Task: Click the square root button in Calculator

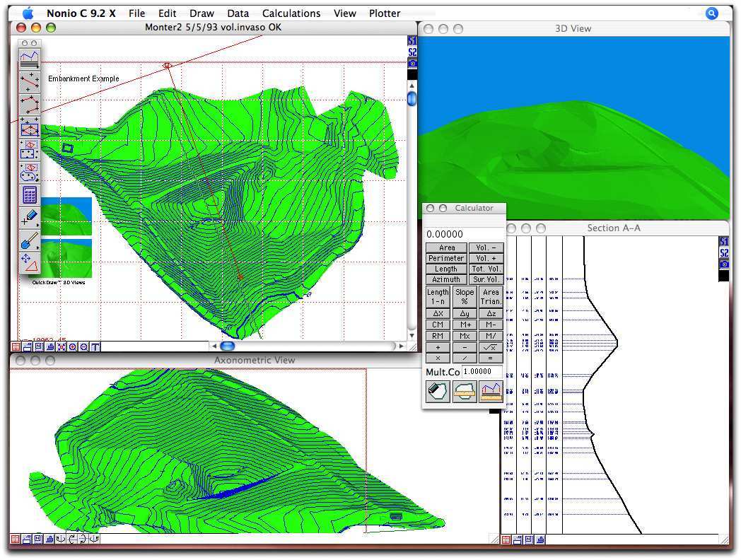Action: [491, 347]
